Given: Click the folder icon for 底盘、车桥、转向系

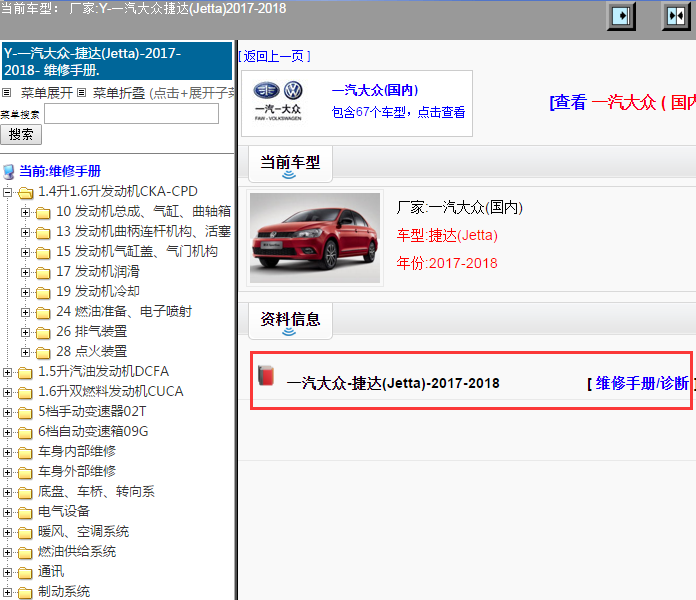Looking at the screenshot, I should 25,493.
